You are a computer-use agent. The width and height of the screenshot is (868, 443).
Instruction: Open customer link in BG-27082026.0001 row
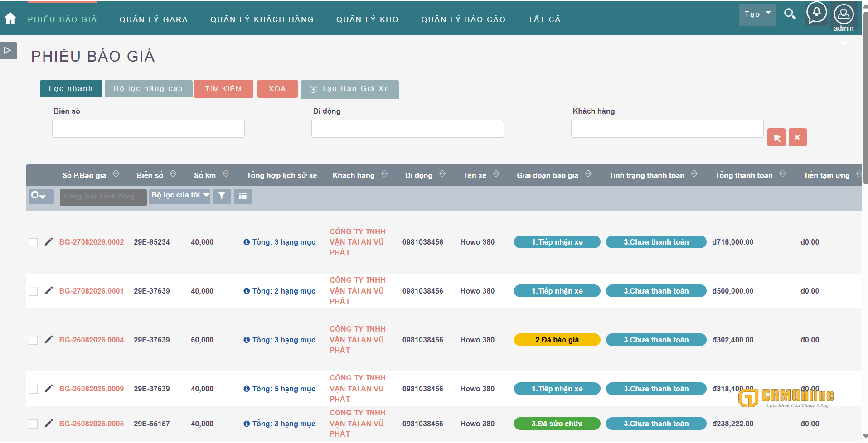[357, 291]
